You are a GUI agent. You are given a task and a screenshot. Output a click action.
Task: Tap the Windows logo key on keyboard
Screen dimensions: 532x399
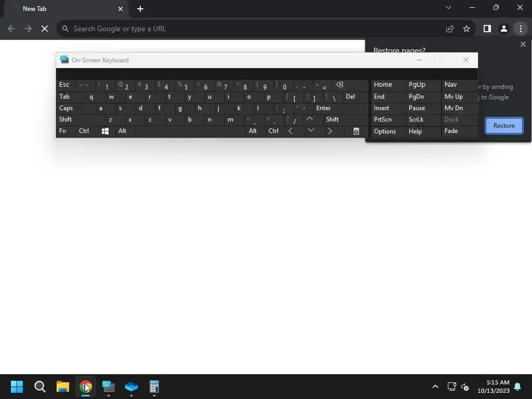(x=105, y=131)
